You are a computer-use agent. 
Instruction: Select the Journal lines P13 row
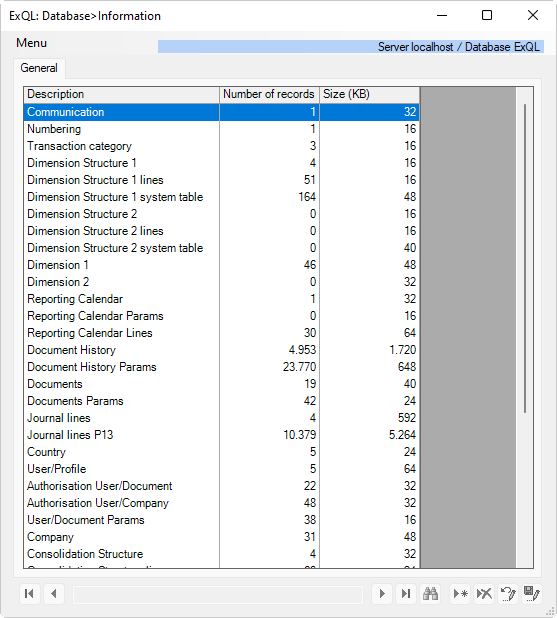[222, 435]
